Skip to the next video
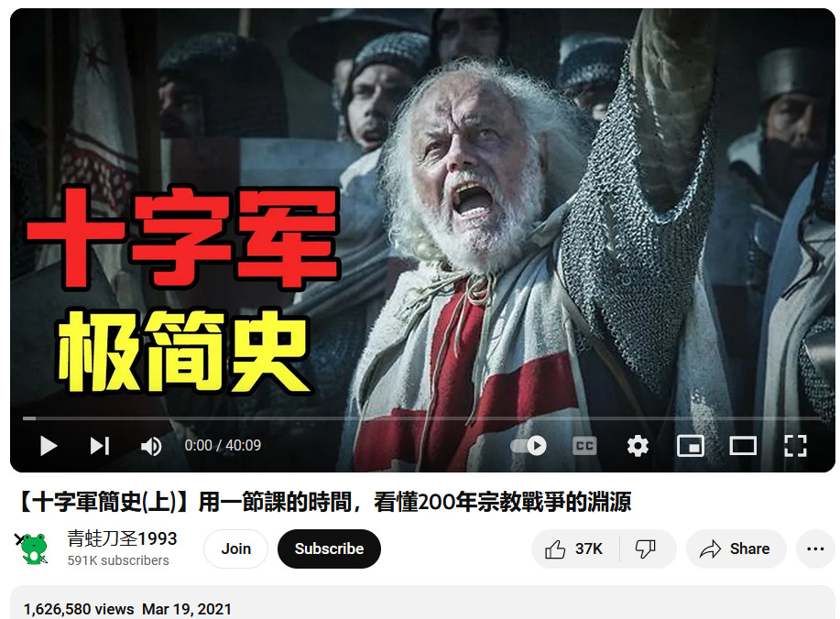840x619 pixels. [x=100, y=446]
